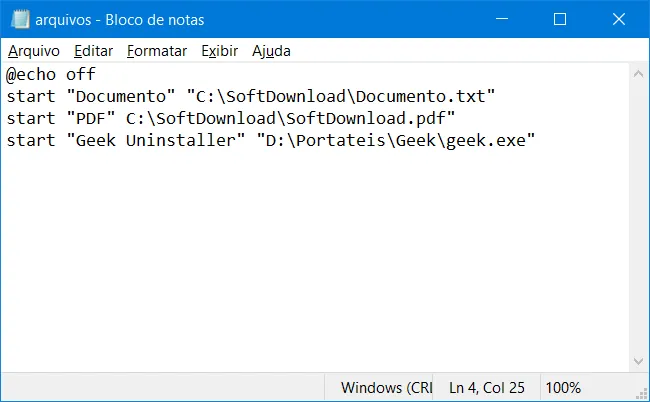This screenshot has height=402, width=650.
Task: Click the vertical scrollbar track
Action: click(638, 218)
